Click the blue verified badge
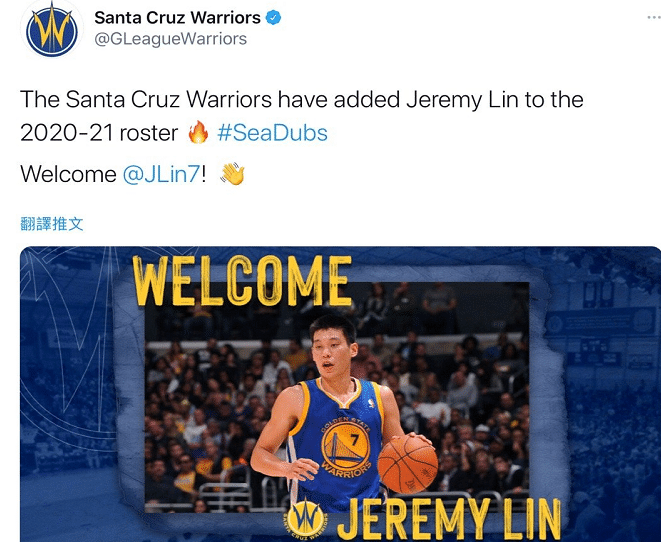This screenshot has width=661, height=542. point(274,18)
